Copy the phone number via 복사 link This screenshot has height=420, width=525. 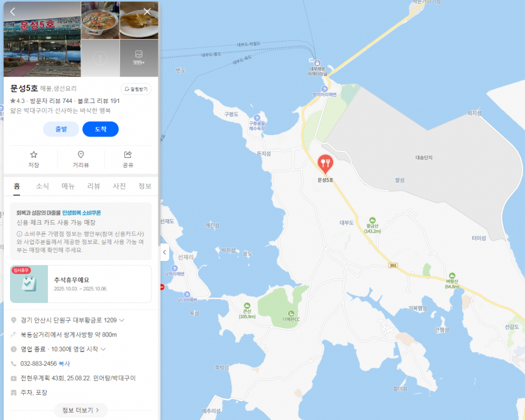(x=64, y=363)
